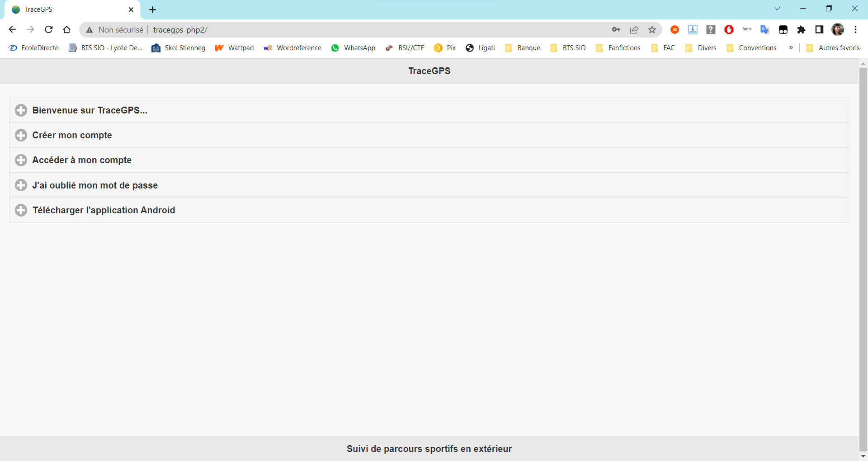Screen dimensions: 868x461
Task: Open the extensions puzzle-piece menu
Action: [802, 29]
